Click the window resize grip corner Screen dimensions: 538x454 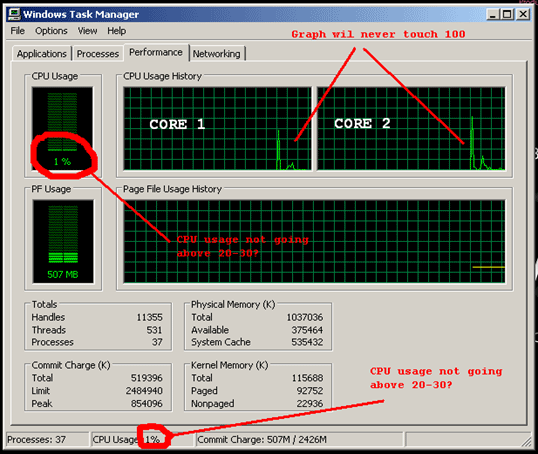point(526,442)
